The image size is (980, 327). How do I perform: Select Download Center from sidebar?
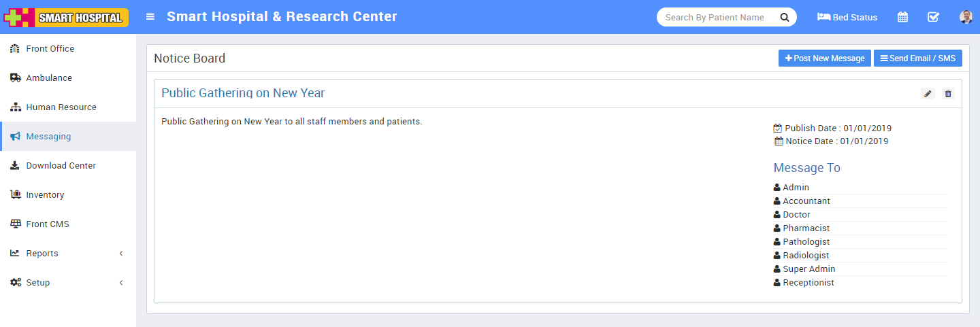click(61, 166)
